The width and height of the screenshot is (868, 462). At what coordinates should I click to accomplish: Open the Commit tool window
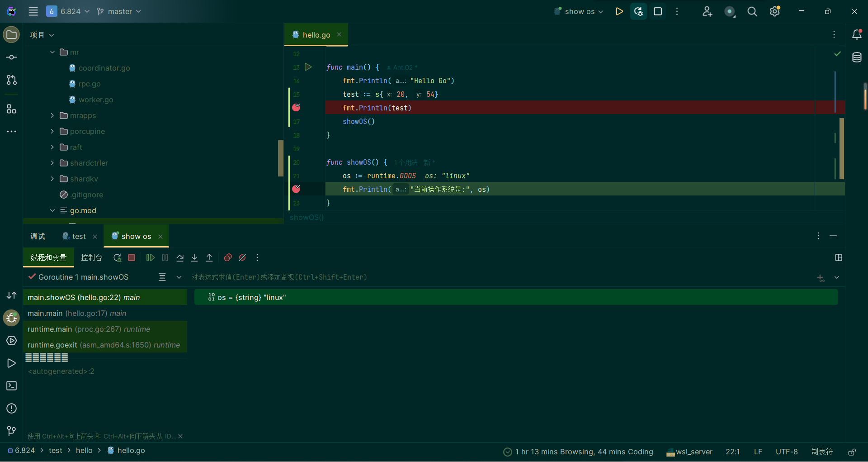point(11,57)
